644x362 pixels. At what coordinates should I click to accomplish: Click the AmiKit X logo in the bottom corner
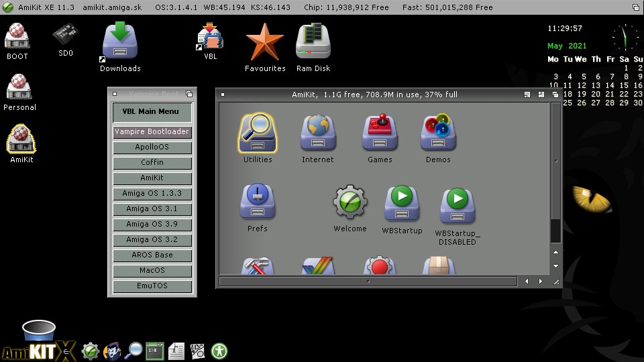[x=38, y=351]
